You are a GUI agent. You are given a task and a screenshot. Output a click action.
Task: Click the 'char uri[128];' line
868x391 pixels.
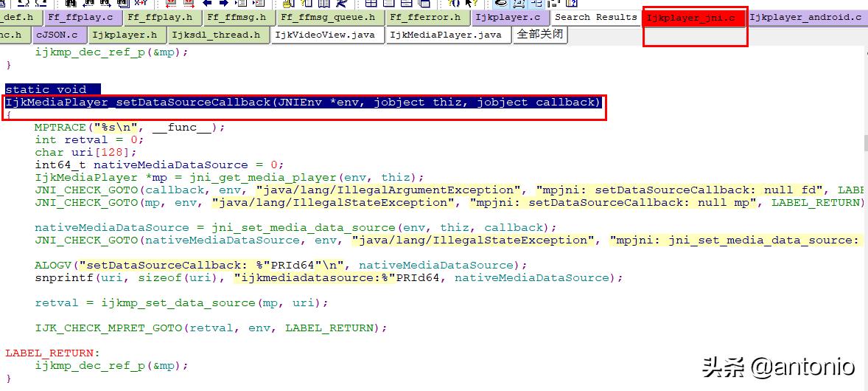pos(85,152)
